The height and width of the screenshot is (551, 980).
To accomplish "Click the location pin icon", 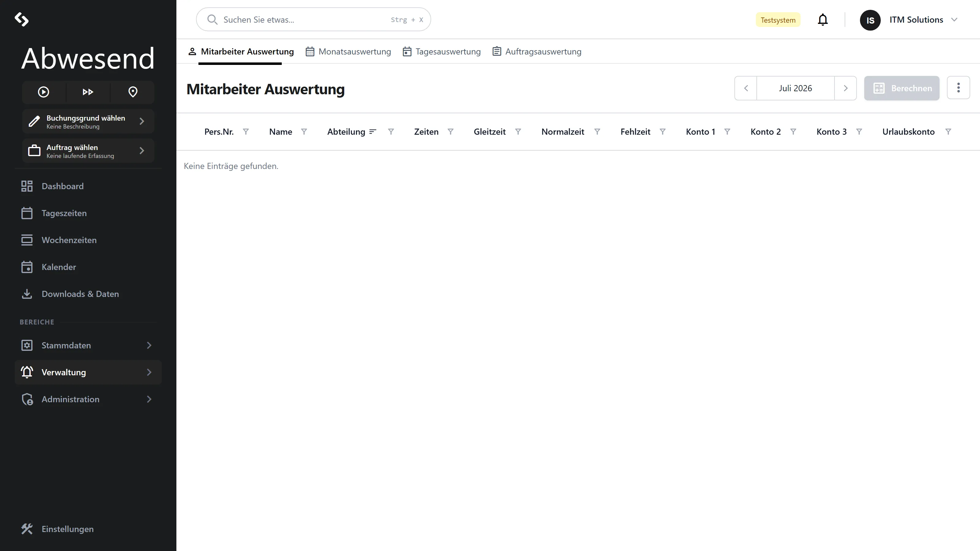I will tap(133, 92).
